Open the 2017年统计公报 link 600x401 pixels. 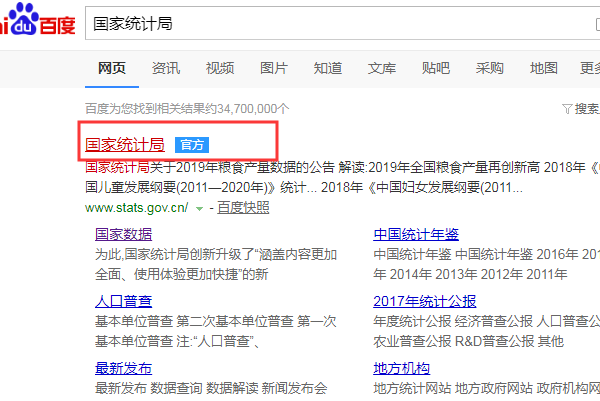pyautogui.click(x=424, y=301)
